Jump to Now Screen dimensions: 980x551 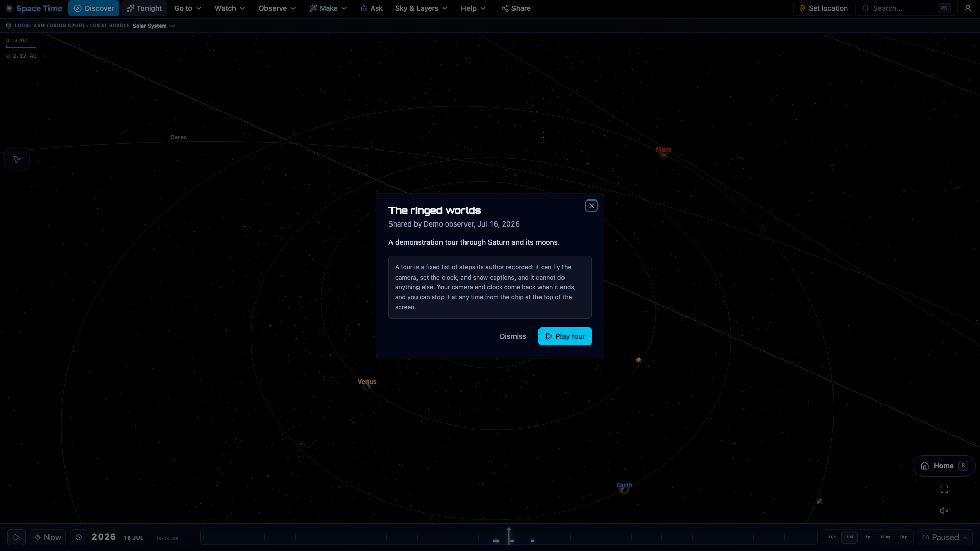(x=48, y=537)
